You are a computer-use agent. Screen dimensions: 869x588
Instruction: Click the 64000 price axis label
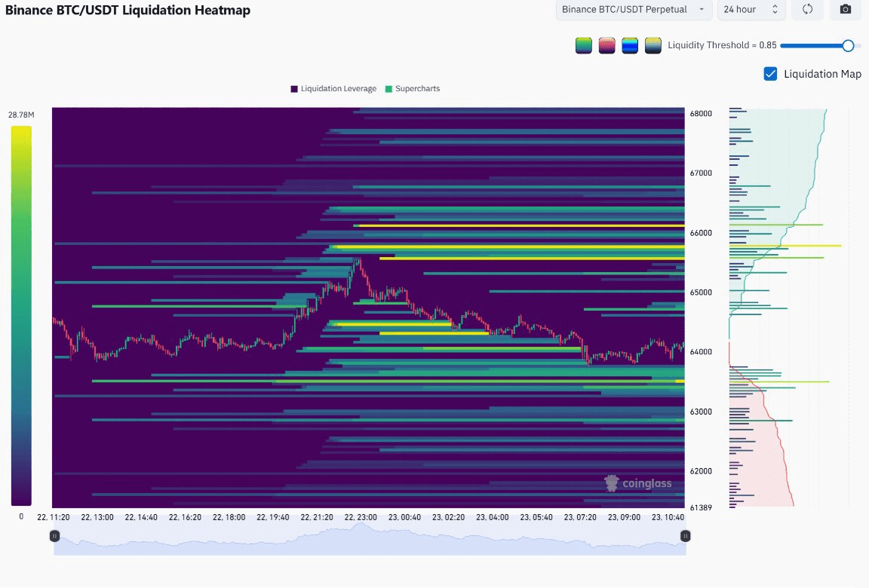tap(701, 351)
